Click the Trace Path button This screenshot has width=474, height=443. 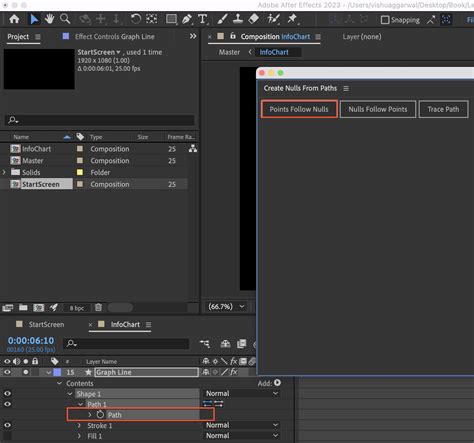tap(443, 109)
